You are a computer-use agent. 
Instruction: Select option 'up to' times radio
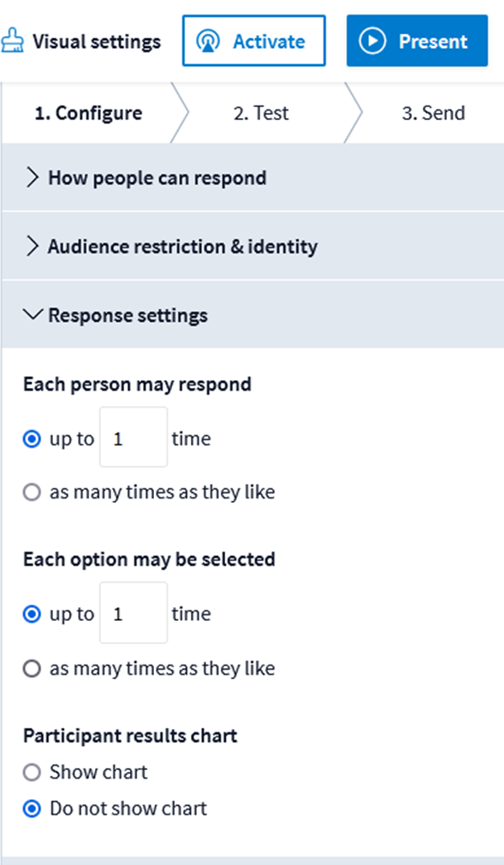[x=32, y=614]
